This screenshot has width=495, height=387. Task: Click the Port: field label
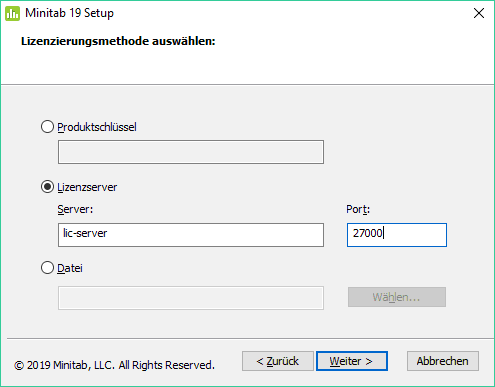pyautogui.click(x=358, y=209)
